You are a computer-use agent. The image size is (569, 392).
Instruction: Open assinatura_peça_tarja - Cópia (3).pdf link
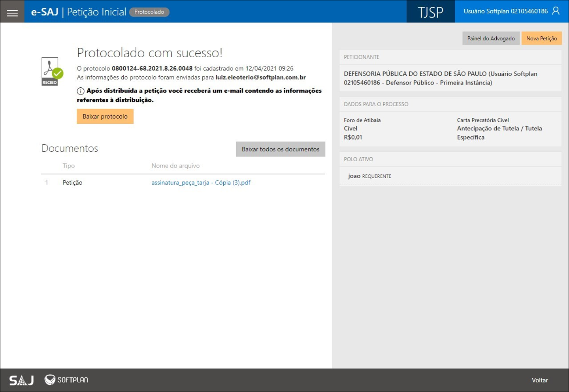(x=201, y=183)
